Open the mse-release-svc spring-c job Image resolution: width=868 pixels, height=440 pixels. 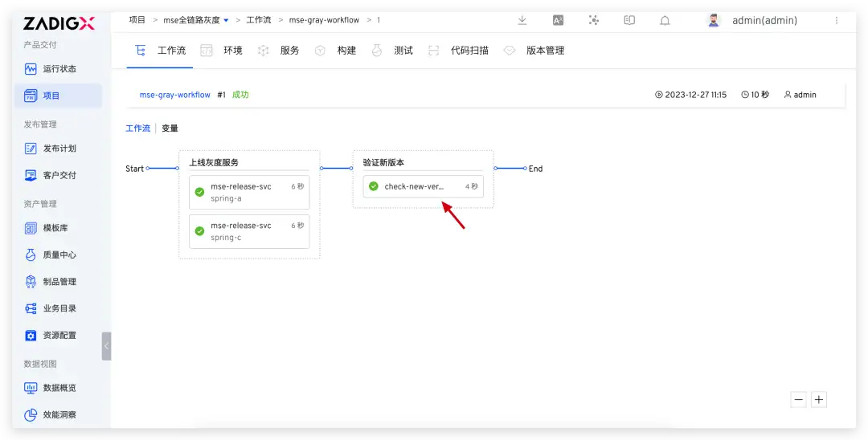pyautogui.click(x=249, y=231)
